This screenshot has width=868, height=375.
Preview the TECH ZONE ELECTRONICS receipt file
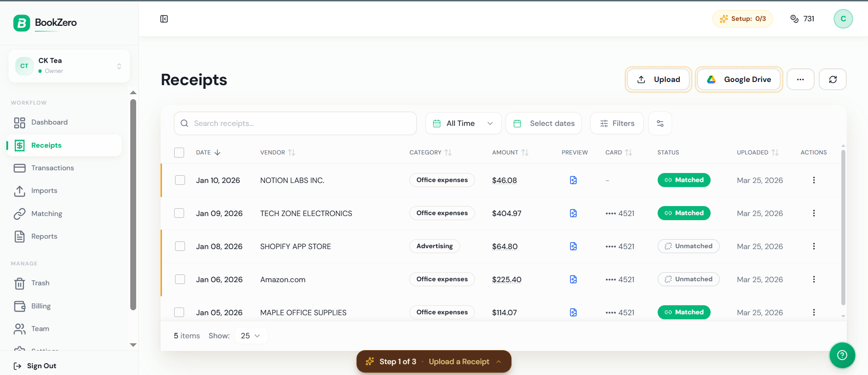click(573, 213)
